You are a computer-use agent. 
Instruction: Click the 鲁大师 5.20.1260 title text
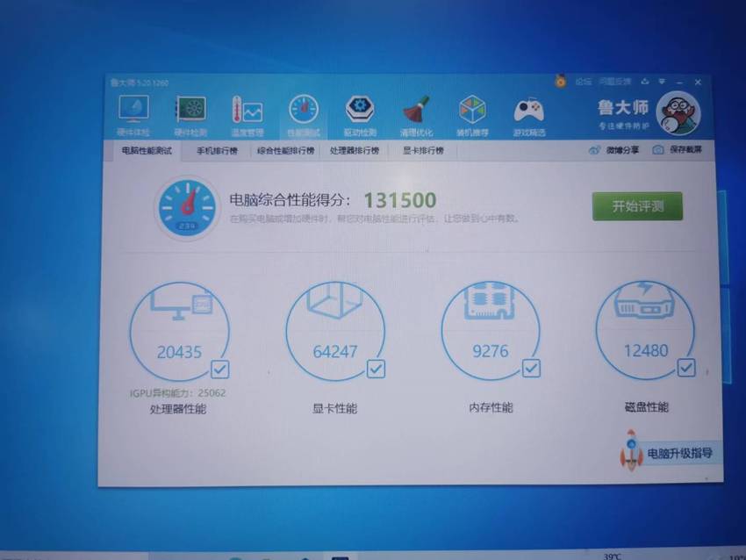pos(140,83)
